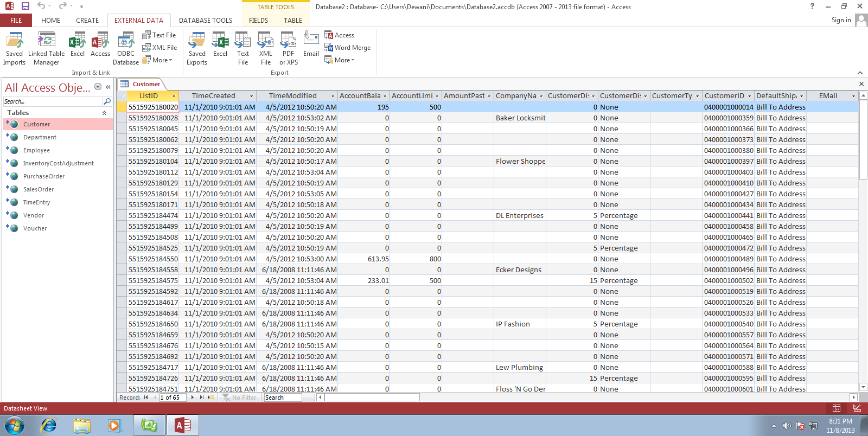This screenshot has height=436, width=868.
Task: Export as PDF or XPS
Action: [x=289, y=48]
